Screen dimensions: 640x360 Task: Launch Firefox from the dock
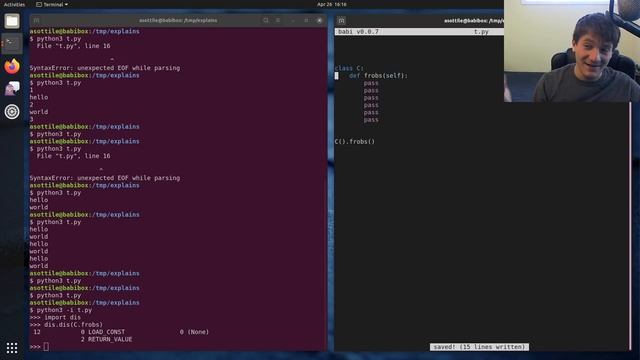[x=12, y=66]
